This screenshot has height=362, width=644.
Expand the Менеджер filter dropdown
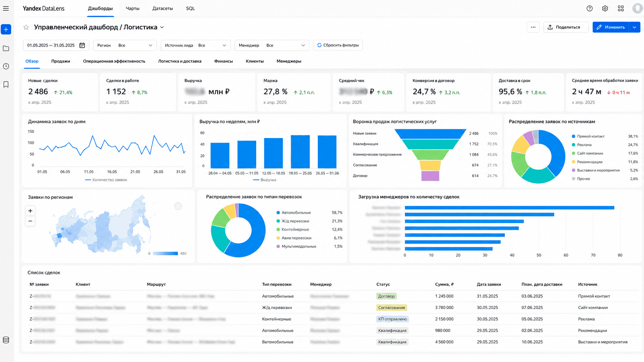[272, 45]
